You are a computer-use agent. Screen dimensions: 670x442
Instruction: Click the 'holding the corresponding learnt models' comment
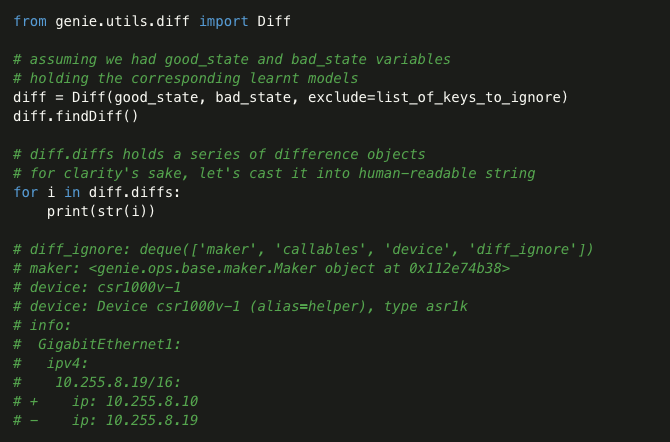(x=185, y=78)
